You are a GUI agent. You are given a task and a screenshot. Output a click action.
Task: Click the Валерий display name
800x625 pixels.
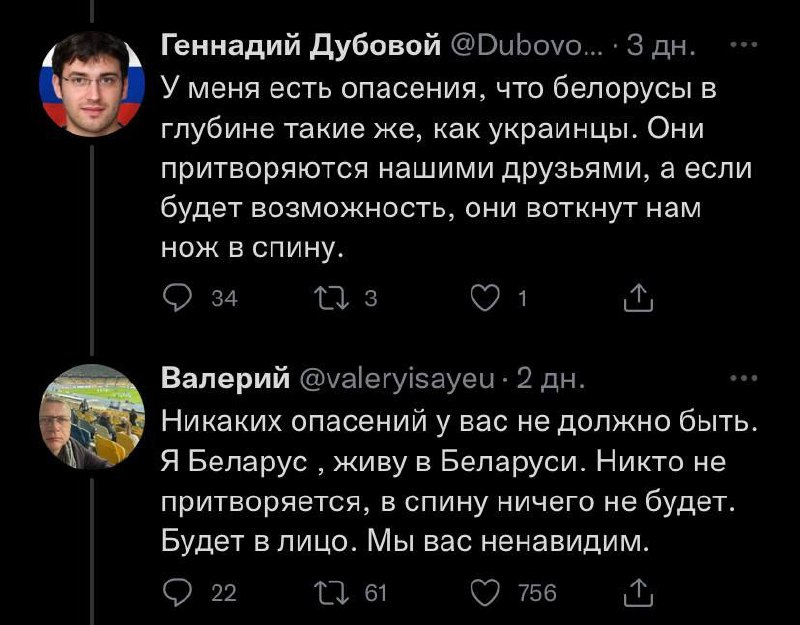pos(220,380)
